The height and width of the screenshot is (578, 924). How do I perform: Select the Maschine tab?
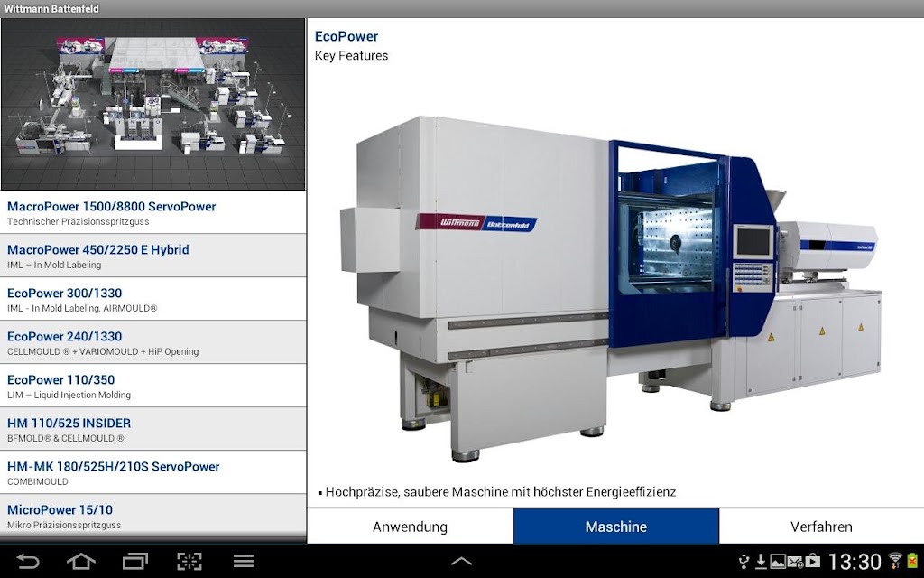615,527
